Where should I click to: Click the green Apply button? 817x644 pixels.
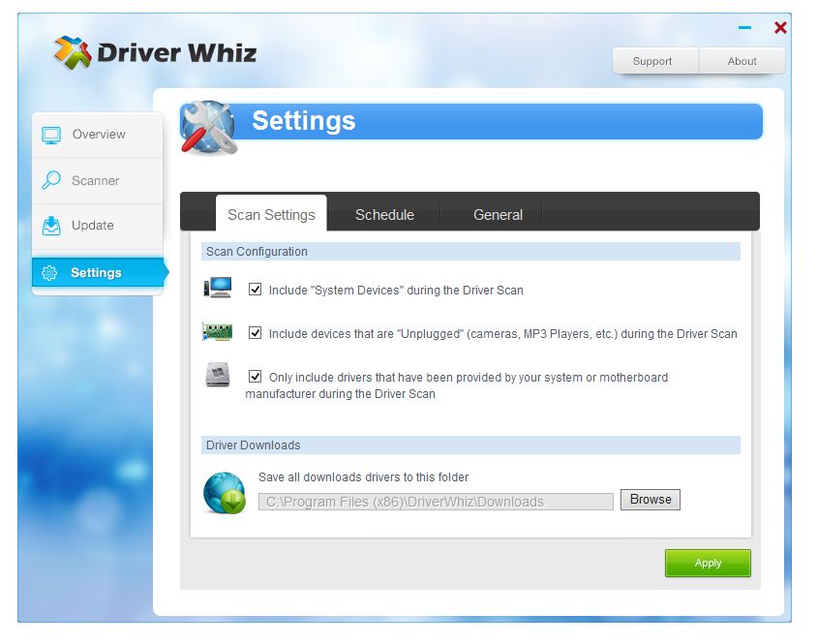pyautogui.click(x=708, y=564)
